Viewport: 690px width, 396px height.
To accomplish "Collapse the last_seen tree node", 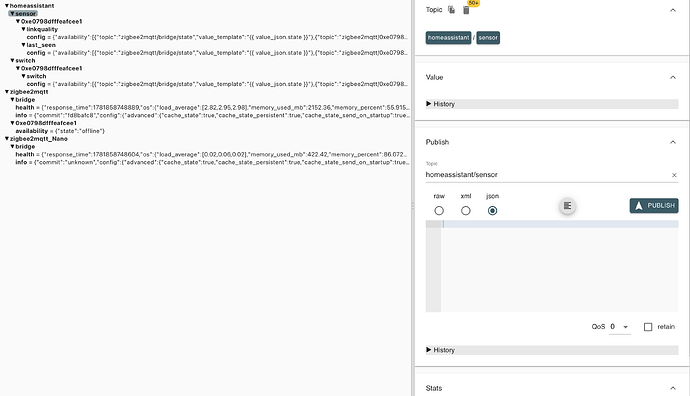I will click(x=23, y=45).
